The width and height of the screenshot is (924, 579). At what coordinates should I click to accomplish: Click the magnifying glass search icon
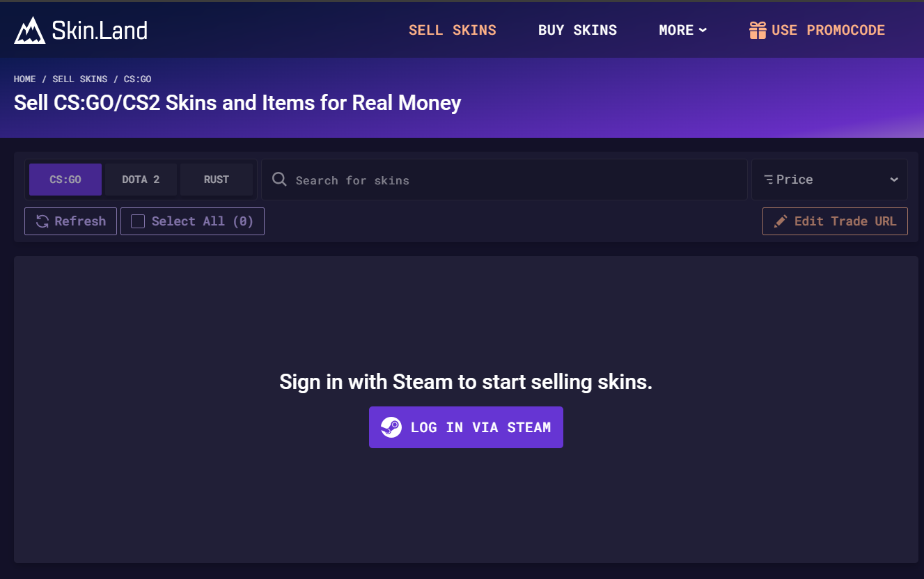click(279, 180)
